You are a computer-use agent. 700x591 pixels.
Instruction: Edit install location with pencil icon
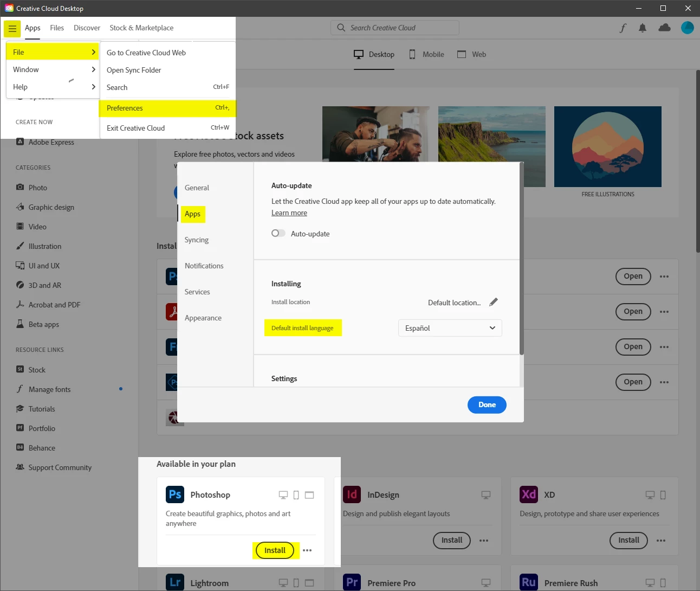tap(493, 302)
